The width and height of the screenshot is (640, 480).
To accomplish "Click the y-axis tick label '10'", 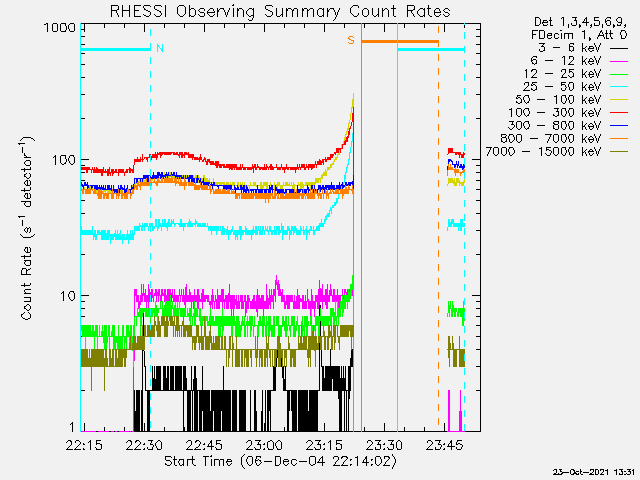I will pos(68,296).
